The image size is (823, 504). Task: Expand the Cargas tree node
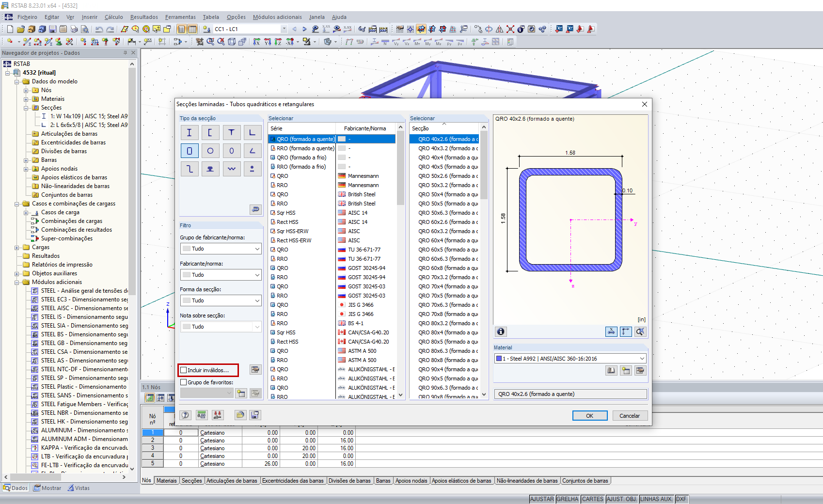[17, 247]
